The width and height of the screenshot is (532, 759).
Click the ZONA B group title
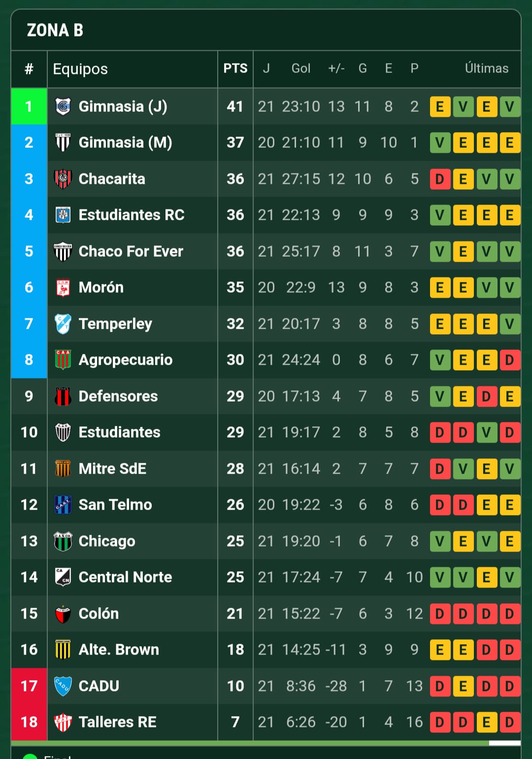click(55, 31)
